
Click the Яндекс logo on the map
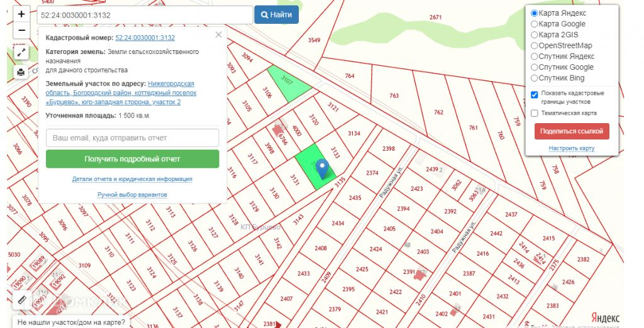(606, 318)
